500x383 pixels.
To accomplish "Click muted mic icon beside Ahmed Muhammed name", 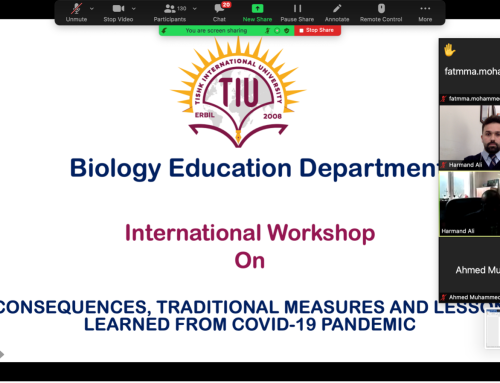I will click(x=444, y=297).
